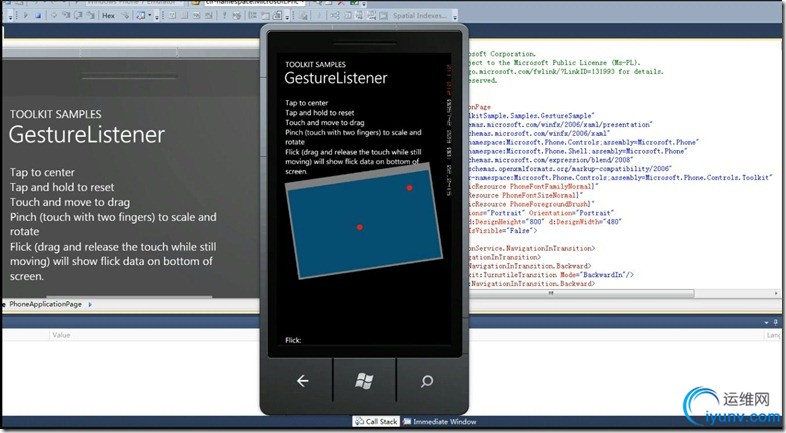Click the Step Over debug icon
This screenshot has height=433, width=786.
78,16
